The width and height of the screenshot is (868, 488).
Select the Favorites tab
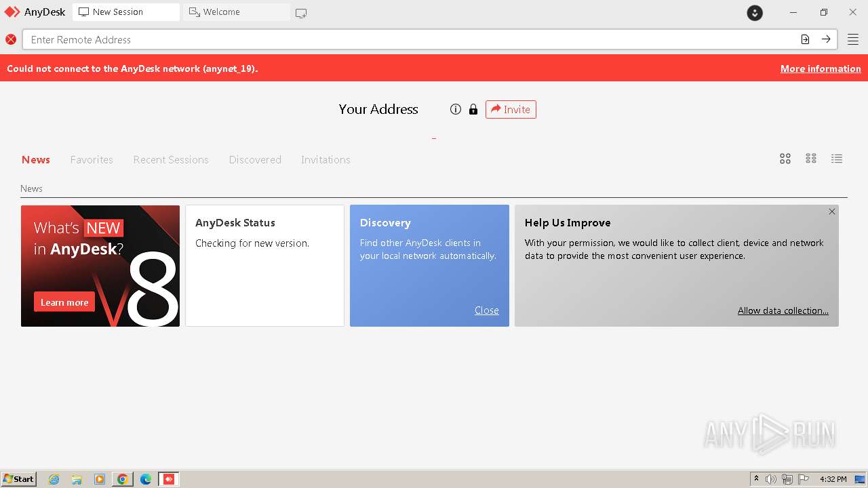pyautogui.click(x=92, y=160)
